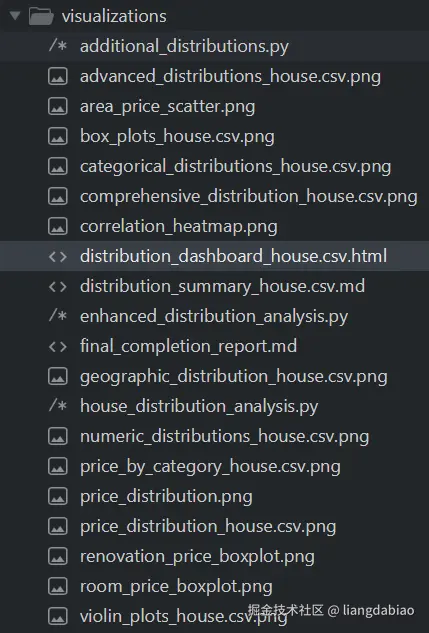Click the image icon beside geographic_distribution_house.csv.png
This screenshot has width=429, height=633.
(58, 376)
